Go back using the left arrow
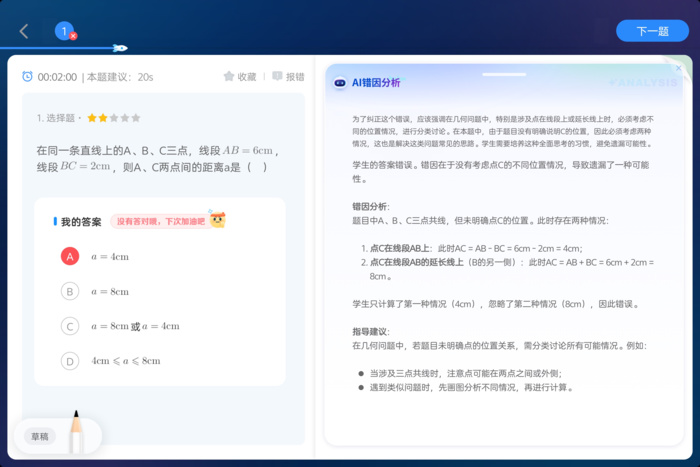Image resolution: width=700 pixels, height=467 pixels. tap(24, 31)
